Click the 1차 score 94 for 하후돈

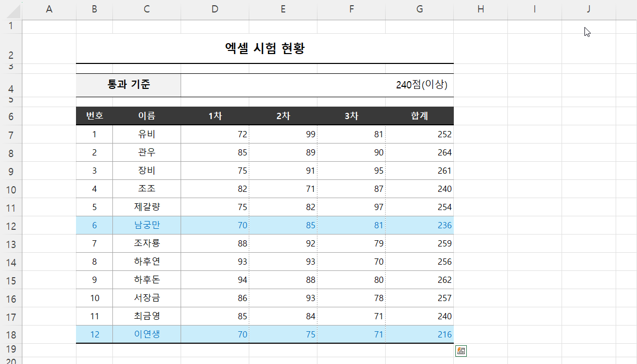[x=215, y=280]
